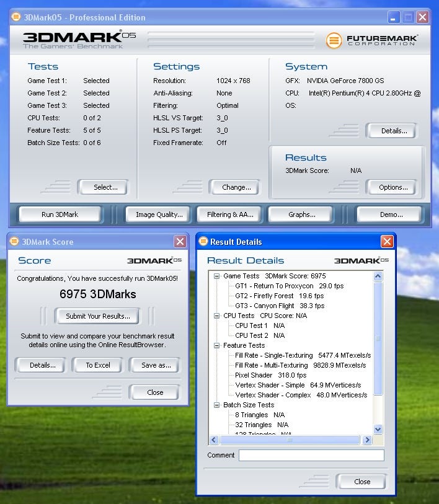The image size is (439, 504).
Task: Click the scroll-up arrow in Result Details list
Action: (x=378, y=276)
